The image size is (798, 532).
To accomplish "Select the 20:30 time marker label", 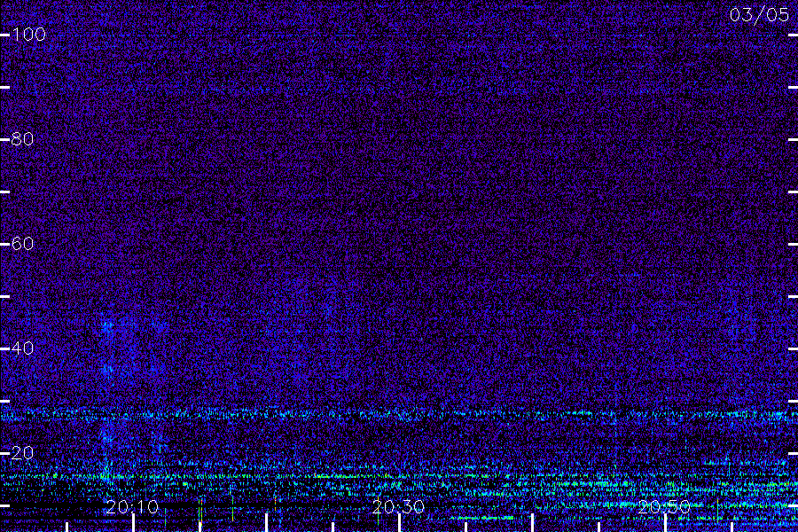I will [x=398, y=507].
